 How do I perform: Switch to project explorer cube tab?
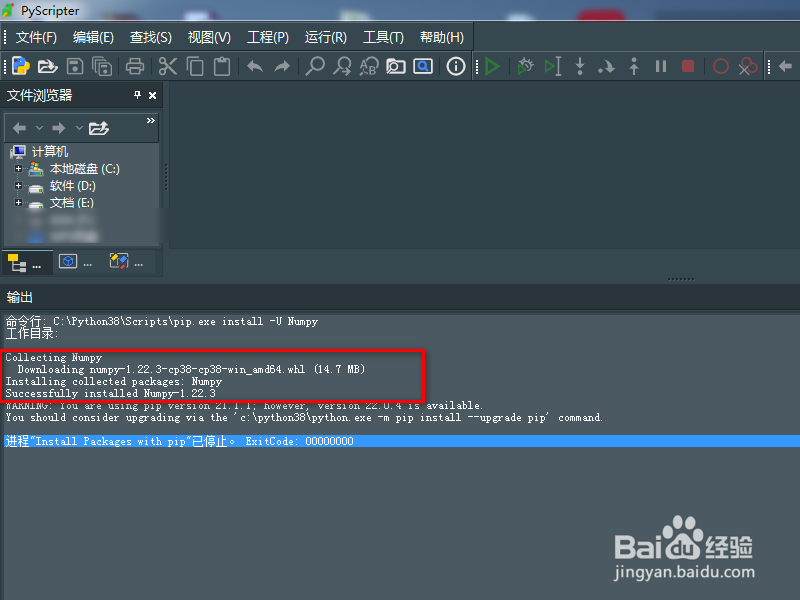point(76,262)
